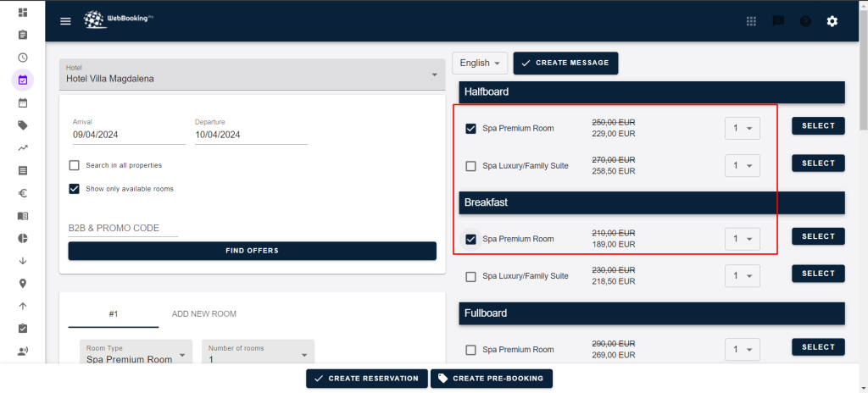
Task: Click the CREATE RESERVATION button
Action: tap(366, 379)
